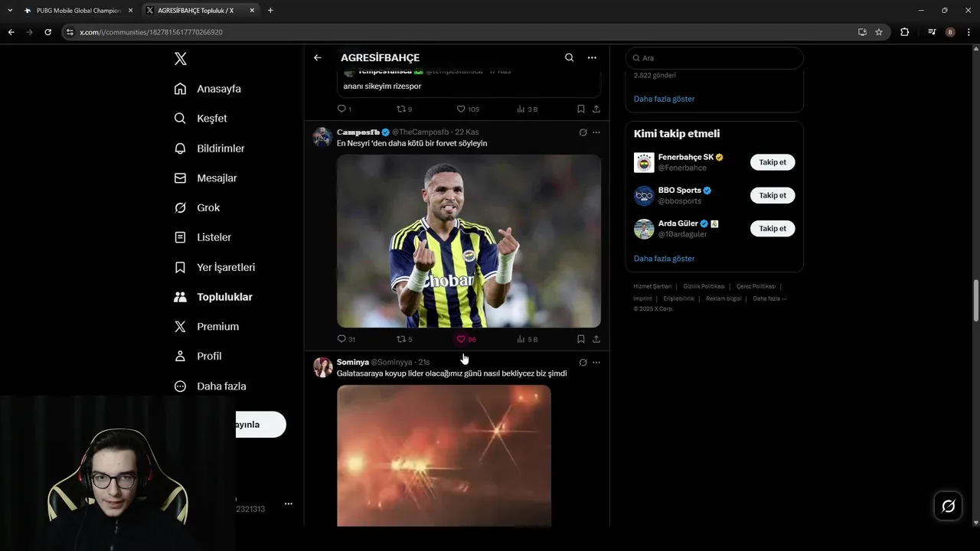Open Sominya profile avatar
This screenshot has width=980, height=551.
coord(322,367)
